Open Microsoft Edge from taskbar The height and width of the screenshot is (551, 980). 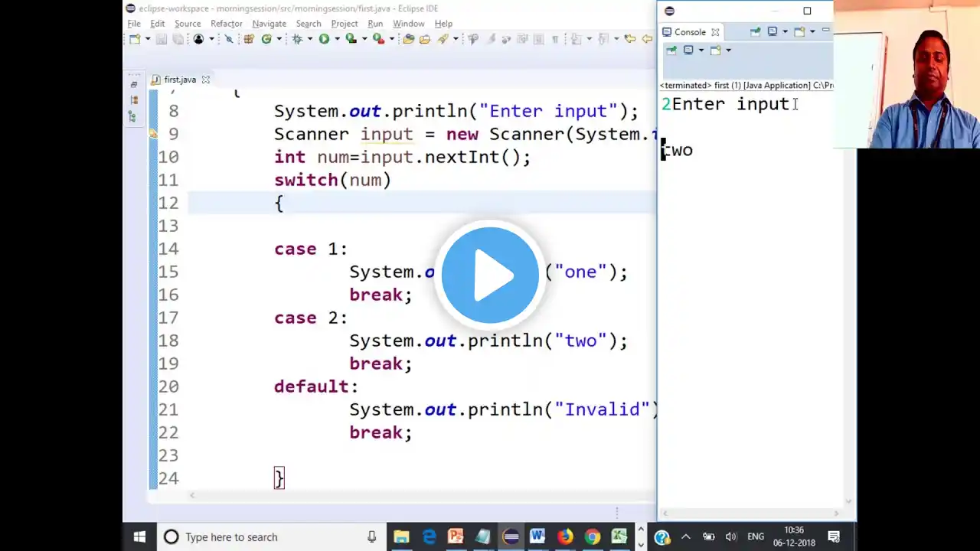pos(429,536)
